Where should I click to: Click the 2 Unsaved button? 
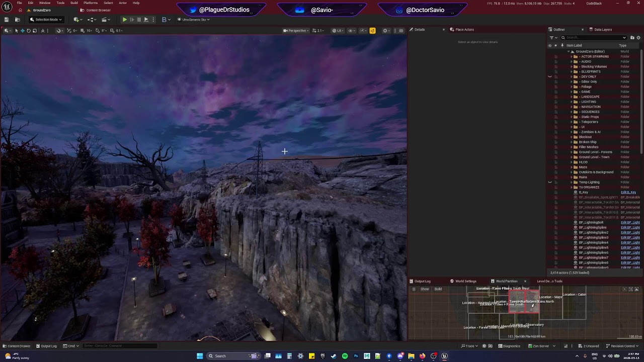click(588, 346)
